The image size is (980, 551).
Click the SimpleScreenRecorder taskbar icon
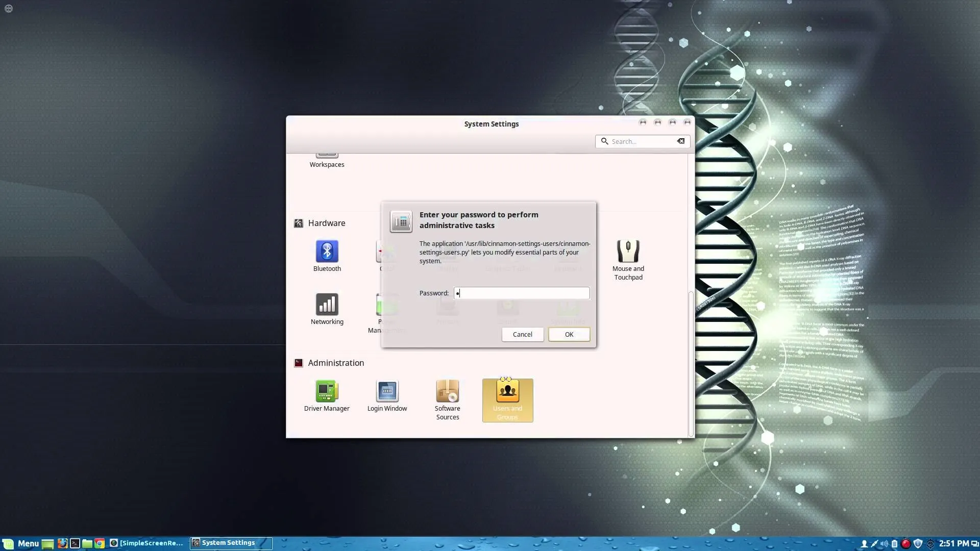[148, 542]
